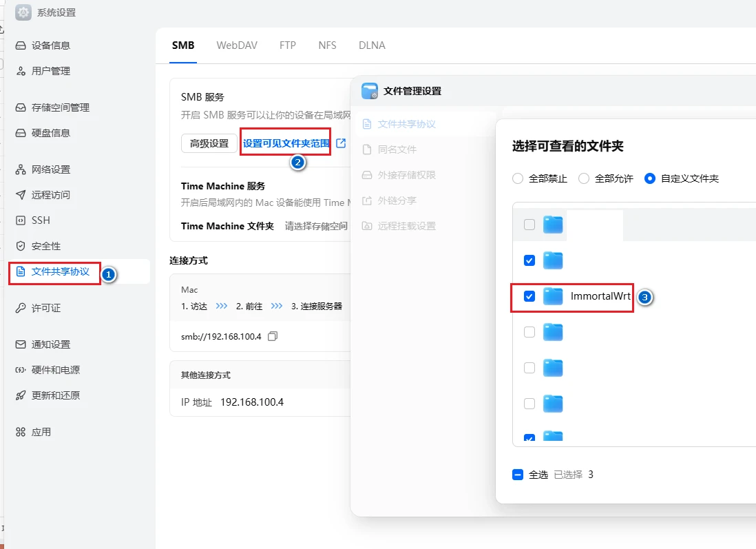Open 更新和还原 settings
This screenshot has width=756, height=549.
(52, 395)
